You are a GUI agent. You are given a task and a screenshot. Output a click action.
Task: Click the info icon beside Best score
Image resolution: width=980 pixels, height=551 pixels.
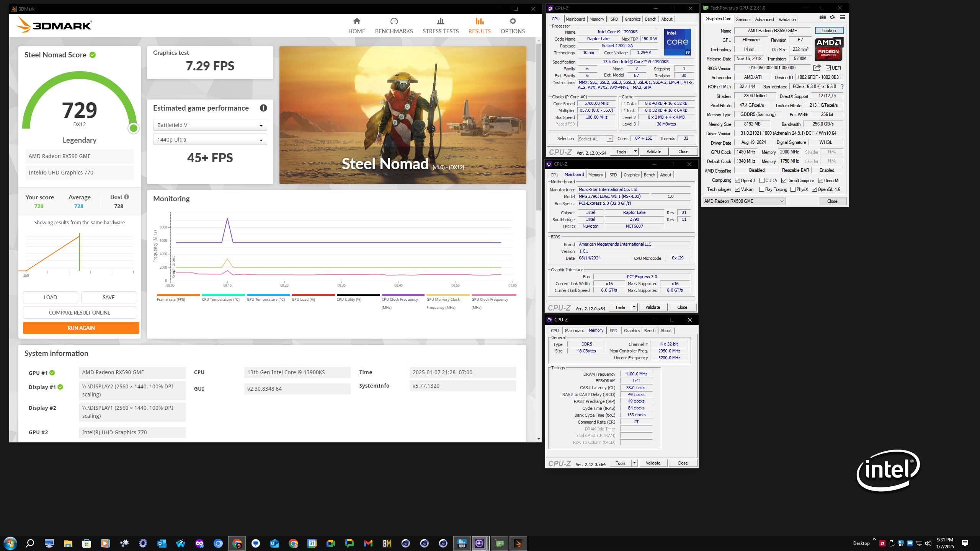click(126, 197)
